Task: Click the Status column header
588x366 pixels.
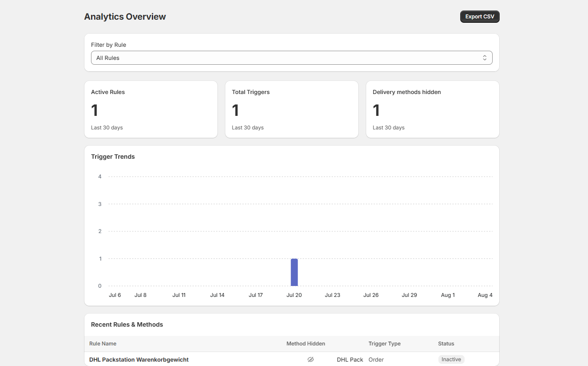Action: tap(446, 344)
